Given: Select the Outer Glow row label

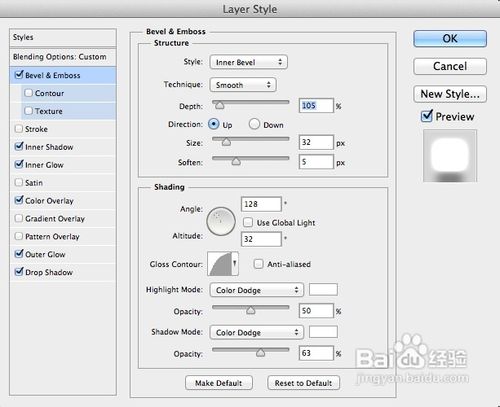Looking at the screenshot, I should click(x=45, y=254).
